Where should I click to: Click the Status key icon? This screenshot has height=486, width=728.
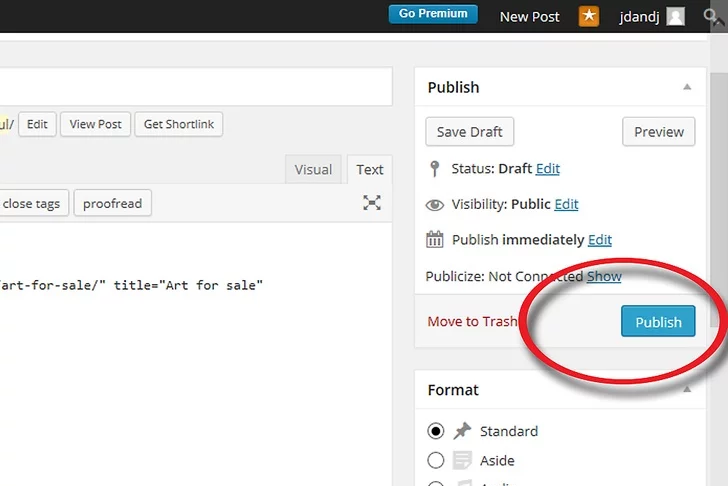coord(434,169)
